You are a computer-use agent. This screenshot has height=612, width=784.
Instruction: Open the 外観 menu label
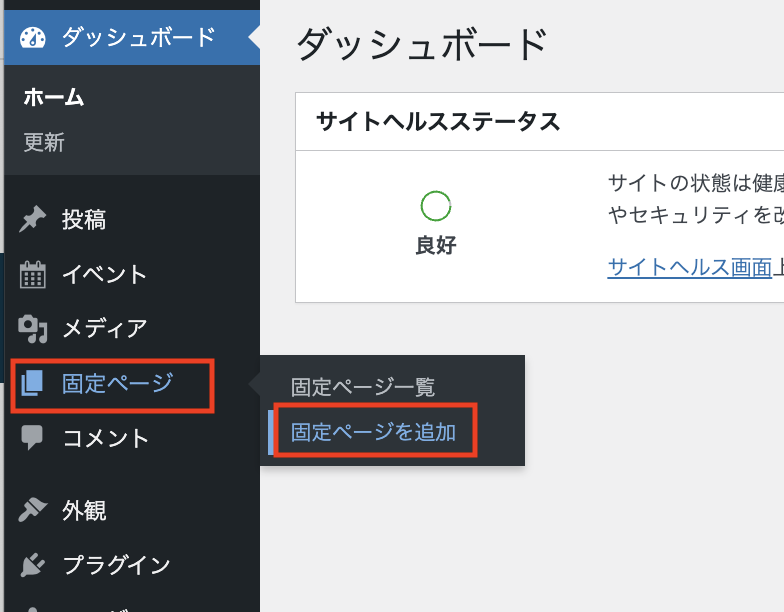pos(84,511)
